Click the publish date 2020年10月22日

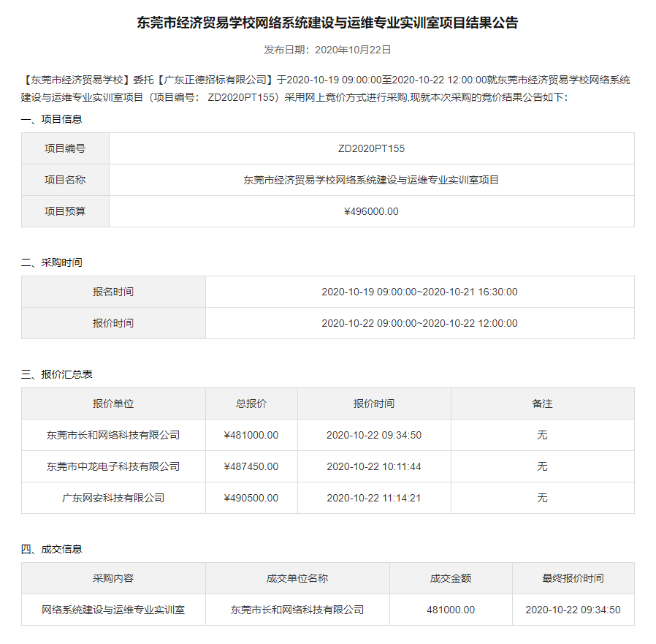(353, 50)
